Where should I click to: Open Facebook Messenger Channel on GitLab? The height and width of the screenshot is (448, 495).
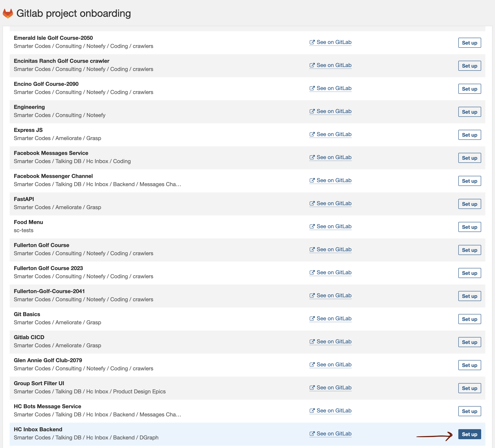coord(330,180)
